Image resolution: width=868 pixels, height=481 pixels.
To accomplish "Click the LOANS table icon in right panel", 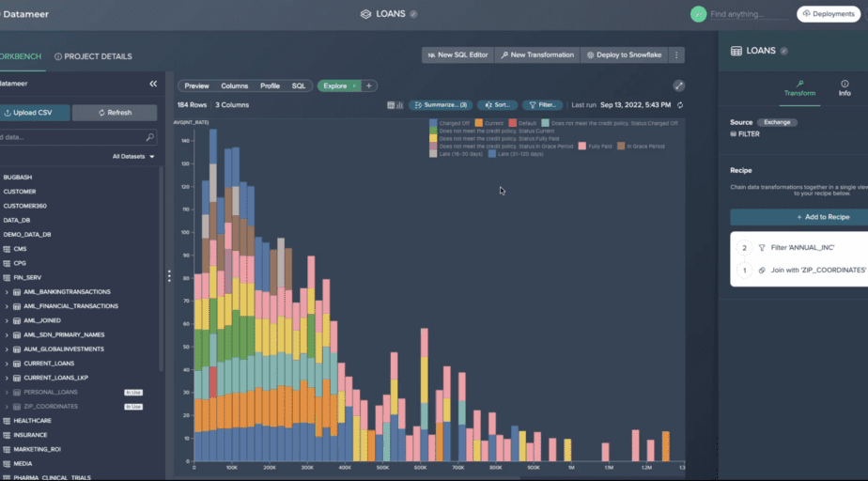I will pos(736,51).
